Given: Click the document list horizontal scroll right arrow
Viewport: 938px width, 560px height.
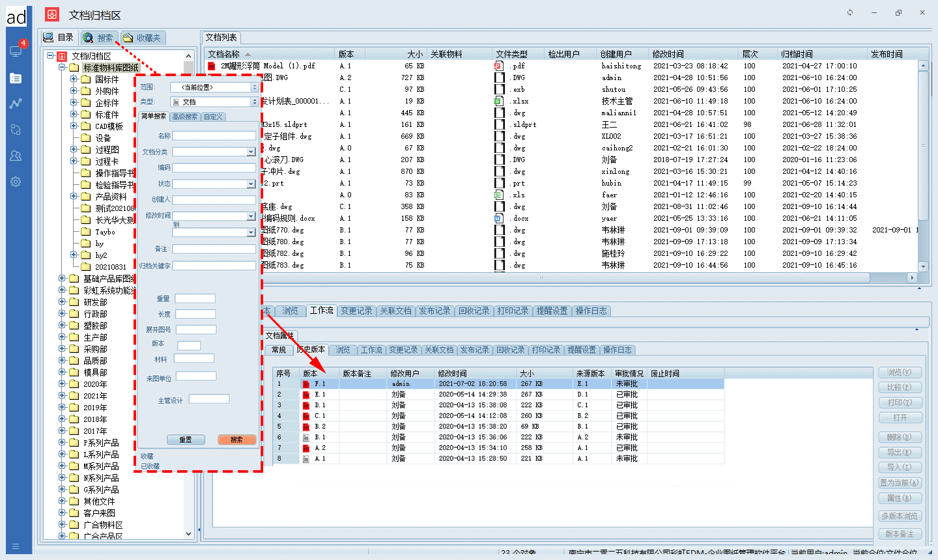Looking at the screenshot, I should click(911, 277).
